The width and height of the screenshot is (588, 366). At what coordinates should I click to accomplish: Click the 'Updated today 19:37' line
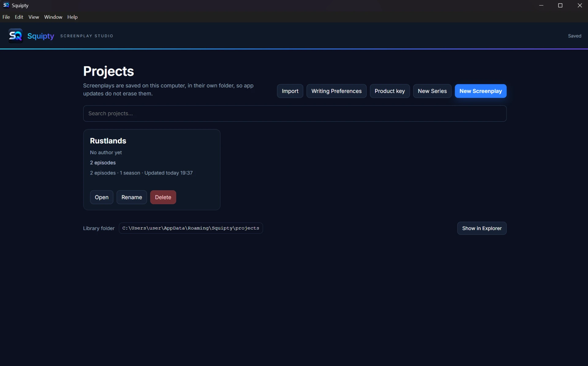141,173
